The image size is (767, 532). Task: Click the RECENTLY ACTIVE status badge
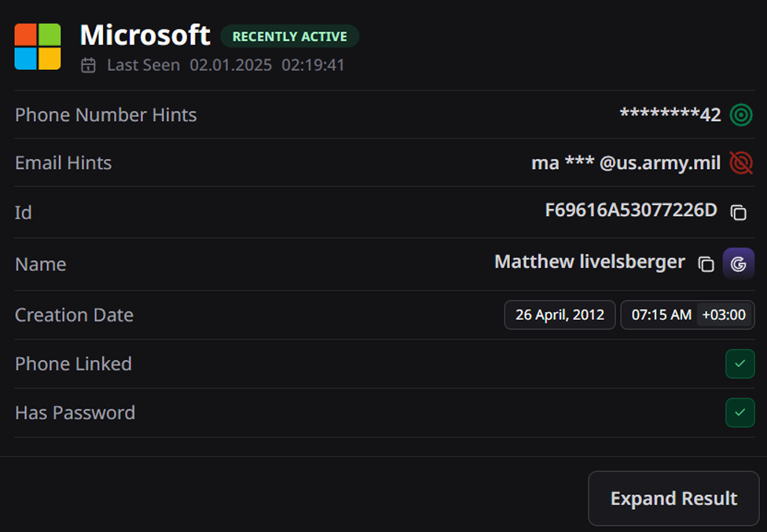(289, 37)
